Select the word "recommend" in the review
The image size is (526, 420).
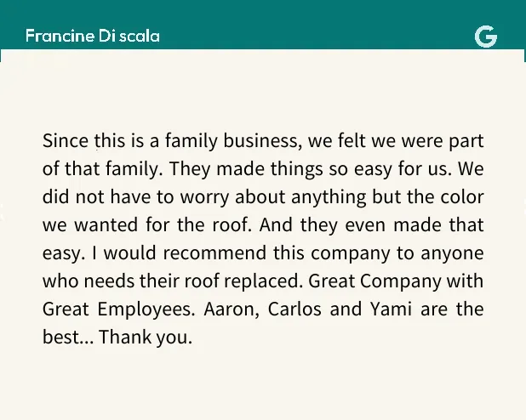click(x=214, y=253)
